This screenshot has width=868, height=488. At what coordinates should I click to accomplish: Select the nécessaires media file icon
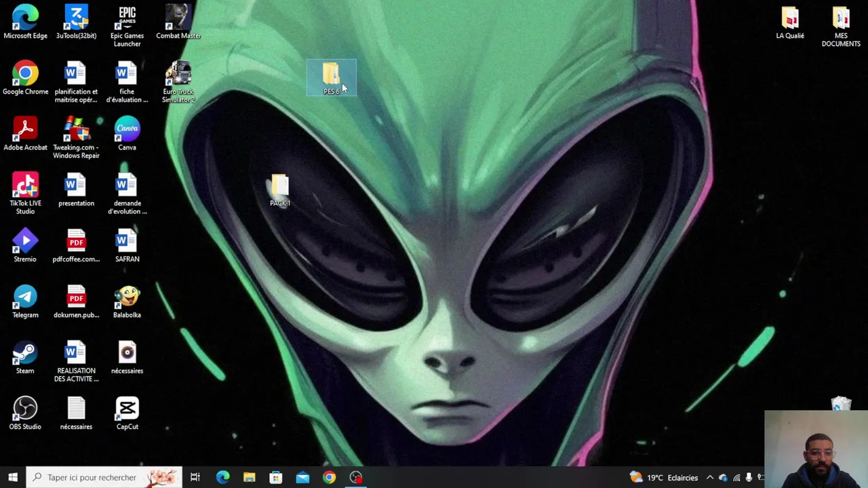click(127, 357)
